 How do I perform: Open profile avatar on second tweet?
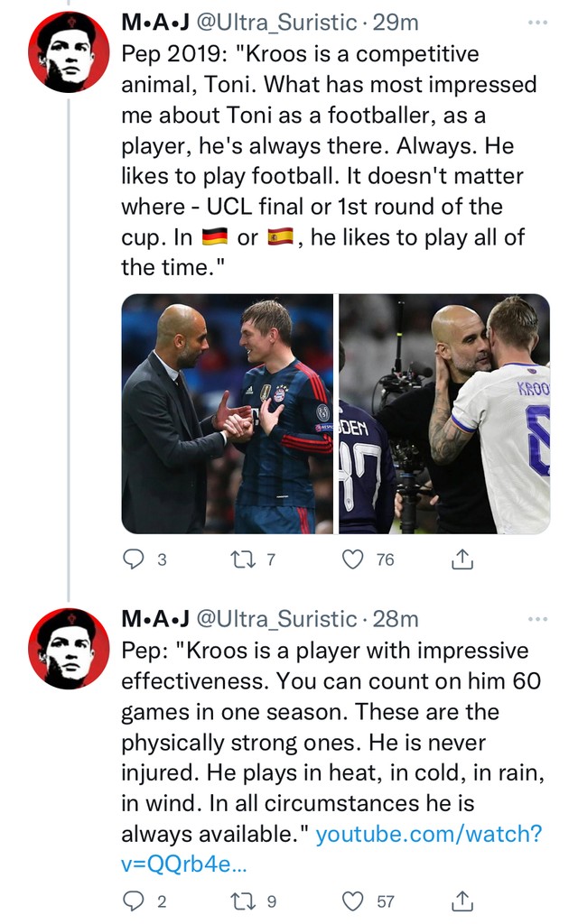69,648
